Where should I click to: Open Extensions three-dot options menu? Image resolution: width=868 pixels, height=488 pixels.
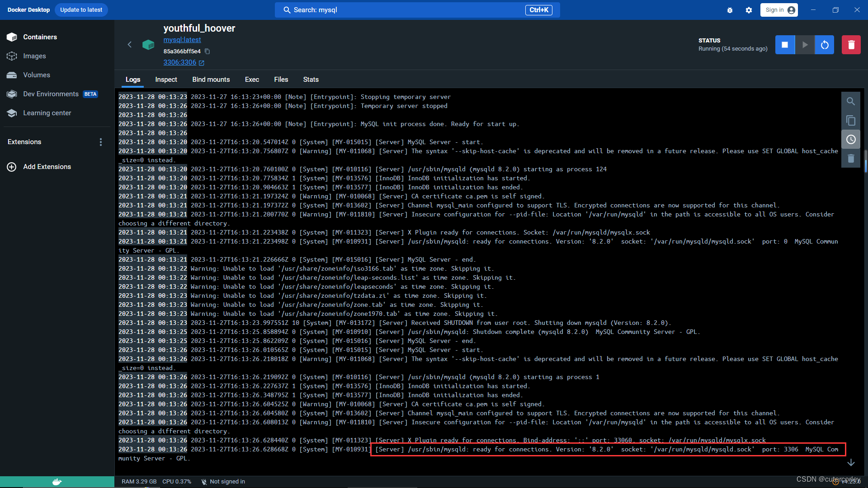[101, 142]
